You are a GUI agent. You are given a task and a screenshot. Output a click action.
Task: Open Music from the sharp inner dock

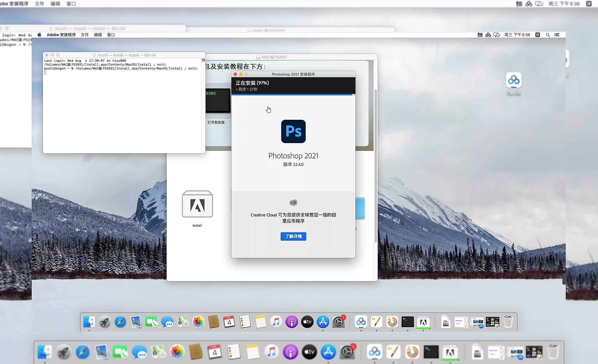(x=276, y=322)
